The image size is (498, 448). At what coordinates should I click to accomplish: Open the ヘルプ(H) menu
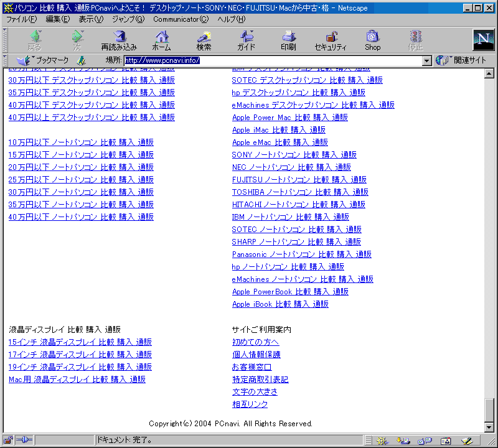pos(232,19)
